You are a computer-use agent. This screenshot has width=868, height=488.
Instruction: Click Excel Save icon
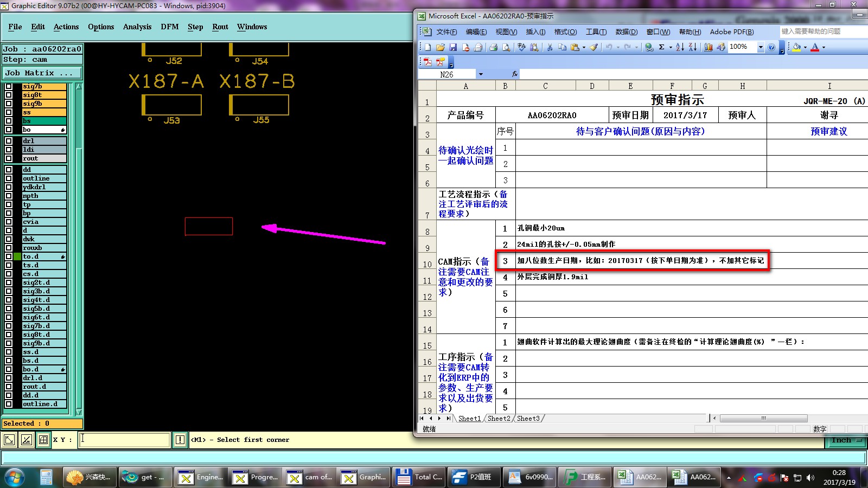point(452,47)
